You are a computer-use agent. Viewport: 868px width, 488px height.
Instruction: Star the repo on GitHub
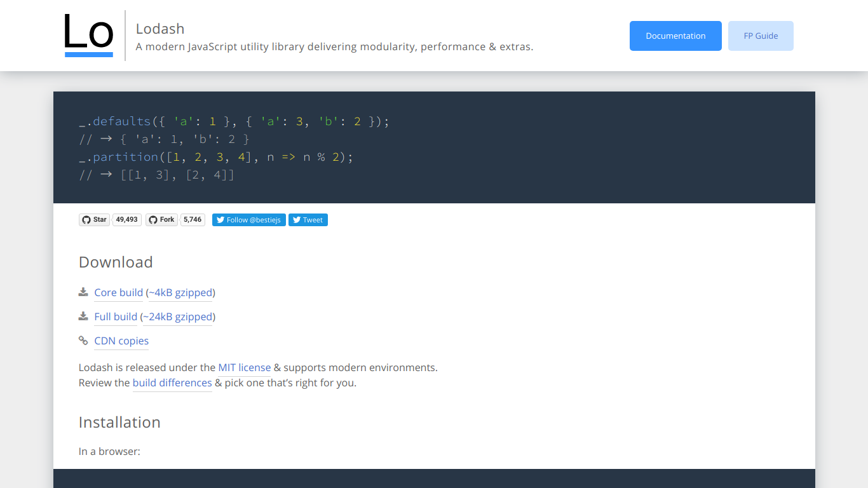tap(94, 220)
